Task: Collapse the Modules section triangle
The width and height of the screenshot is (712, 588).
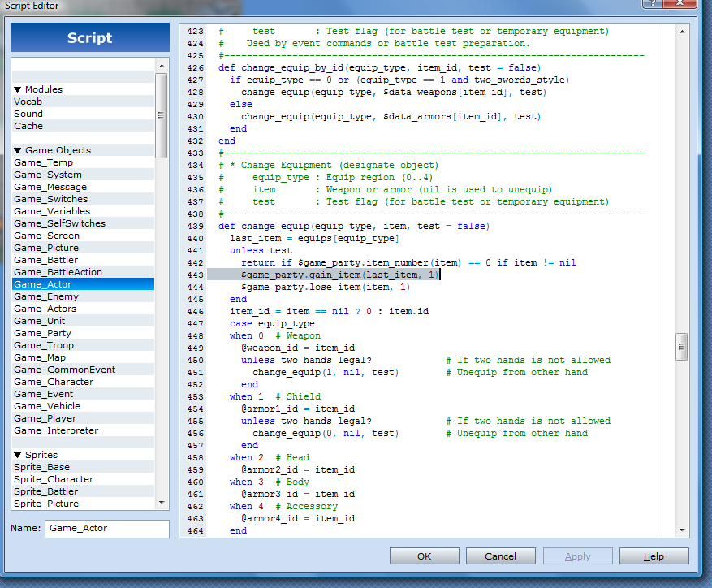Action: pos(18,89)
